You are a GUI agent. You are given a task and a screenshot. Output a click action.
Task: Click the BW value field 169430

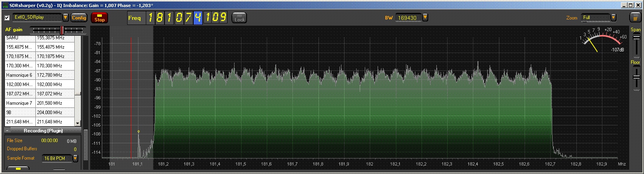click(408, 18)
